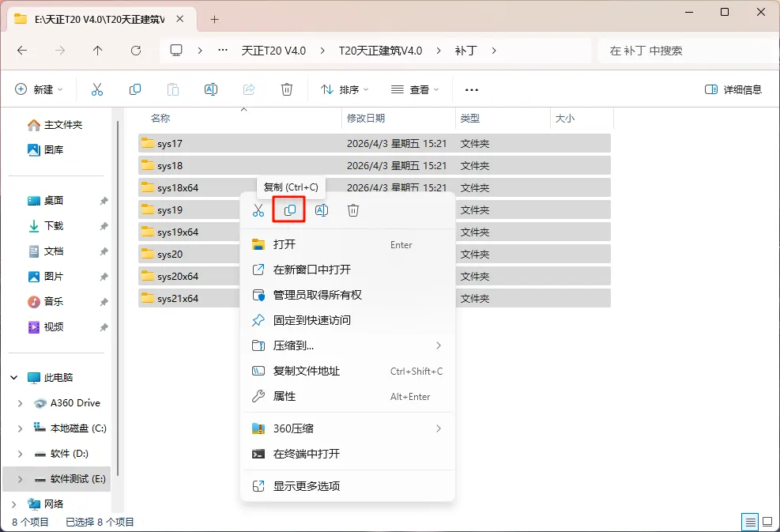Expand chevron after 天正T20 V4.0 breadcrumb
Screen dimensions: 780x532
tap(322, 51)
